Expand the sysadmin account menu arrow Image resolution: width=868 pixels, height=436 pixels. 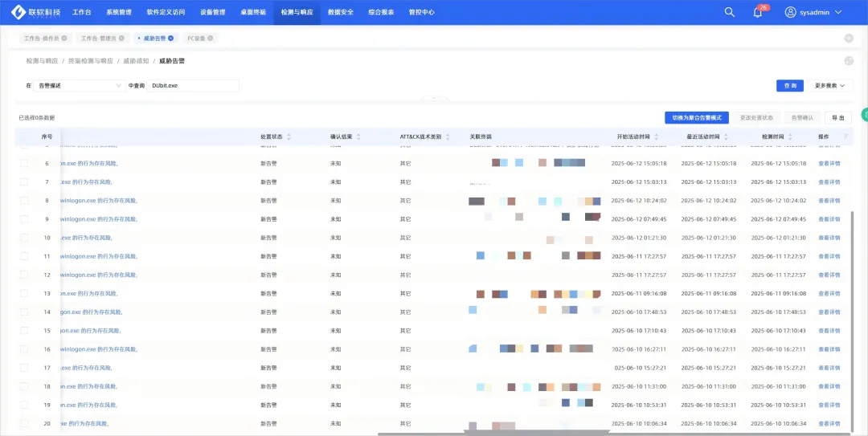(x=838, y=12)
